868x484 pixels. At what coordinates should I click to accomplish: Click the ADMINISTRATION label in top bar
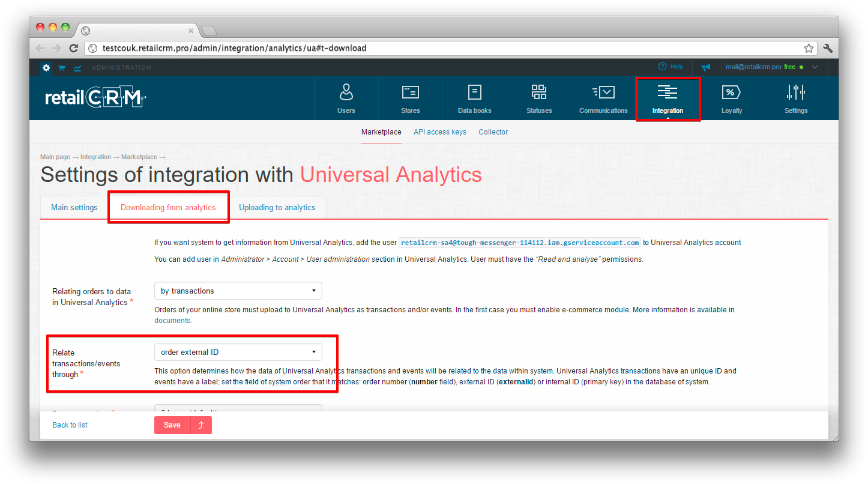tap(121, 68)
